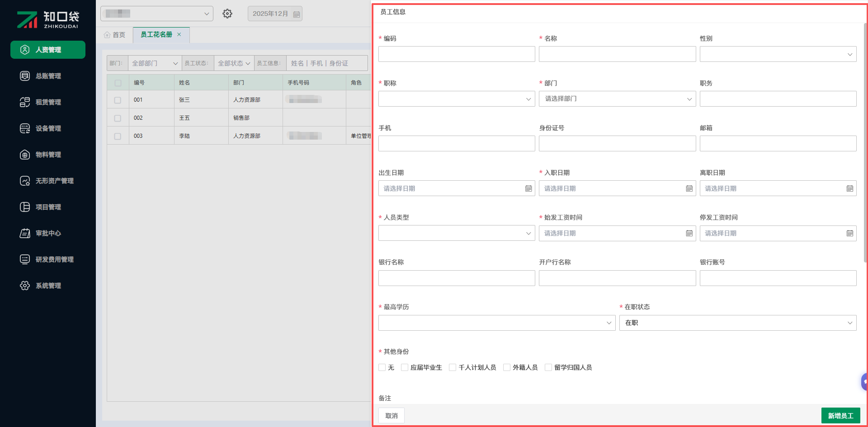Click the form's vertical scrollbar
Viewport: 868px width, 427px height.
[865, 142]
